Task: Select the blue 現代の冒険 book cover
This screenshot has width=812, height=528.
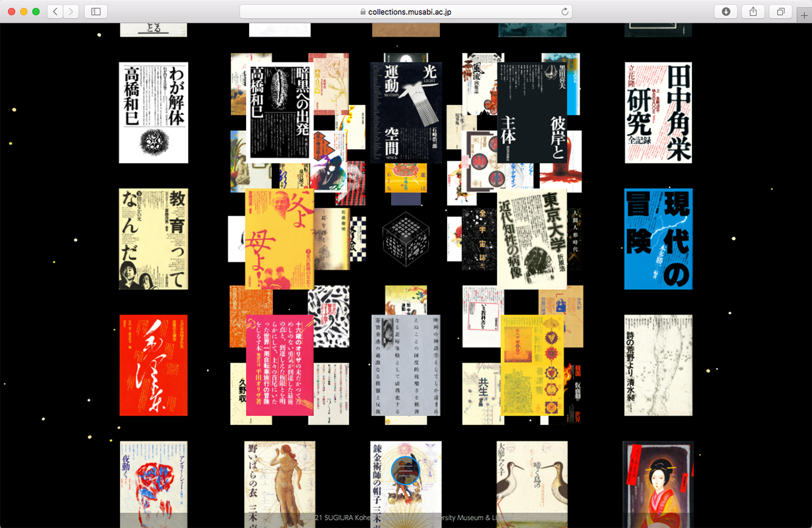Action: click(x=658, y=239)
